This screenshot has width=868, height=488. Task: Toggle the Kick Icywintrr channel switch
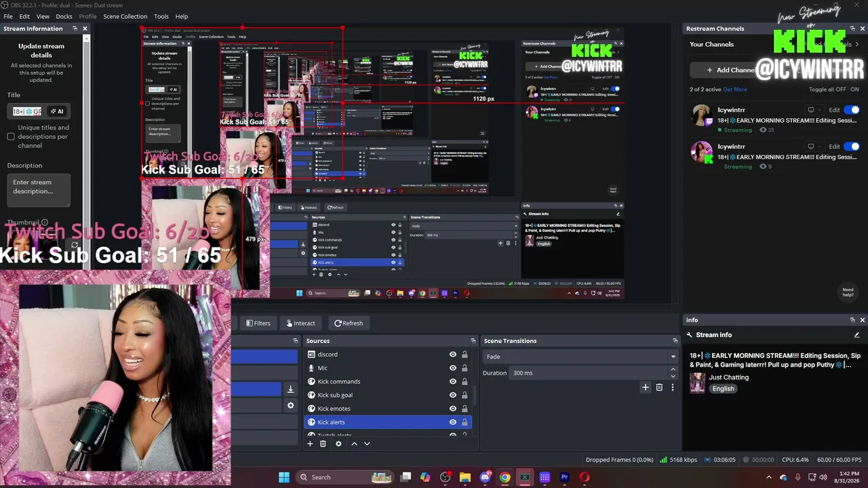852,146
